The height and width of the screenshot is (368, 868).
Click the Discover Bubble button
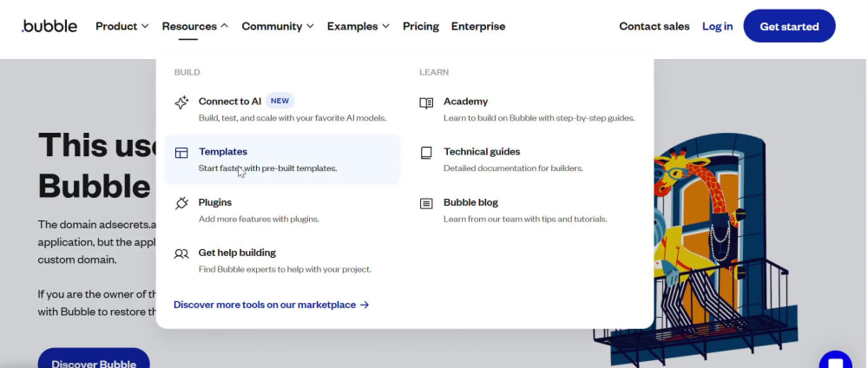tap(94, 360)
